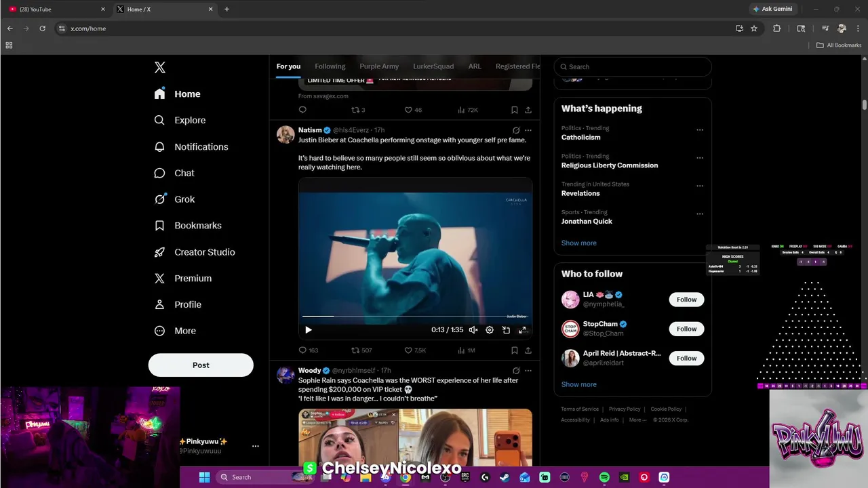Open the Windows Start menu
The image size is (868, 488).
point(204,477)
